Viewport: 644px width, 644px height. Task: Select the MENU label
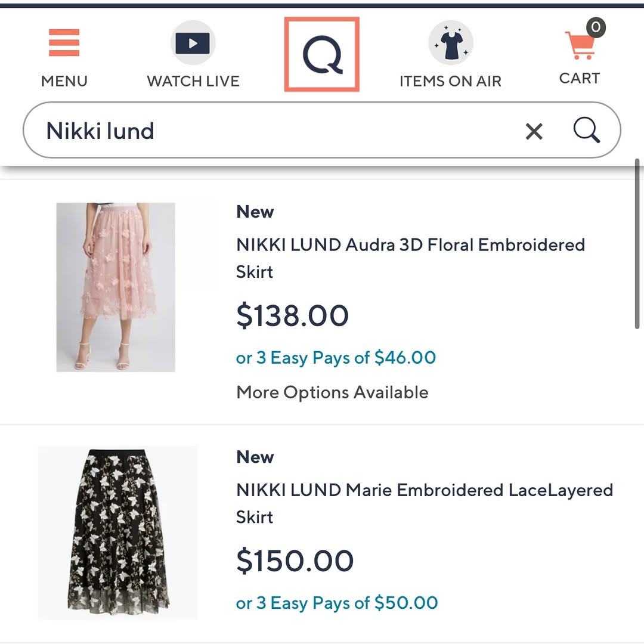[64, 81]
